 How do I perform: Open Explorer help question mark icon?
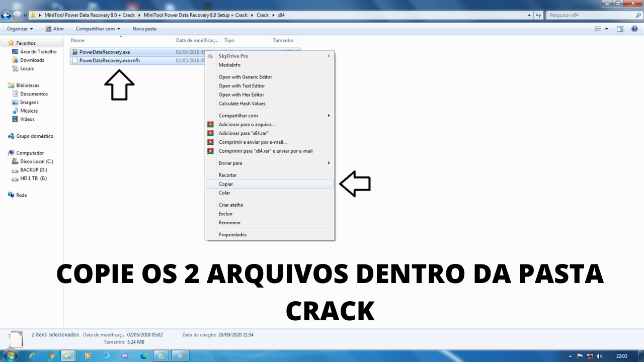[x=634, y=29]
